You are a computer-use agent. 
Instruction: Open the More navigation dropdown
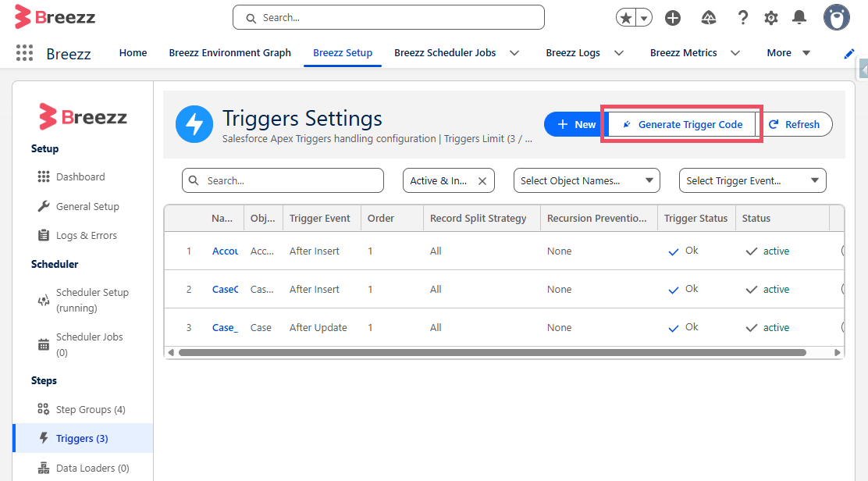pos(788,52)
